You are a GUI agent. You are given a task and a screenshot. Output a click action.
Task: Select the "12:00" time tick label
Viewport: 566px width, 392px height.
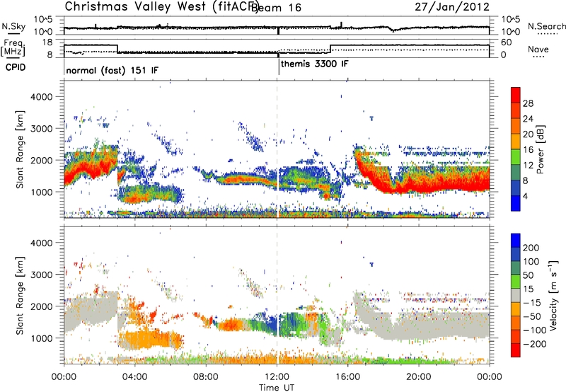point(277,377)
